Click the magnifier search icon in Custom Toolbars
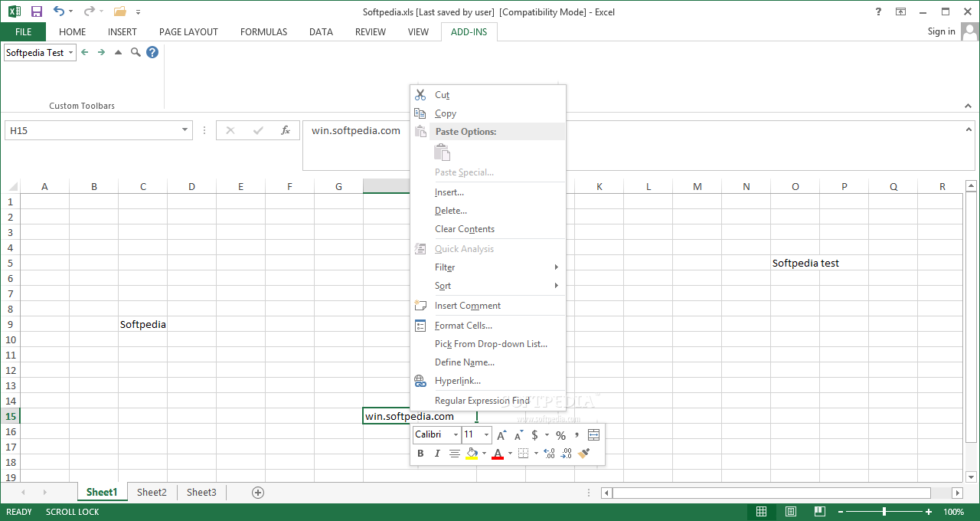Viewport: 980px width, 521px height. (x=136, y=52)
